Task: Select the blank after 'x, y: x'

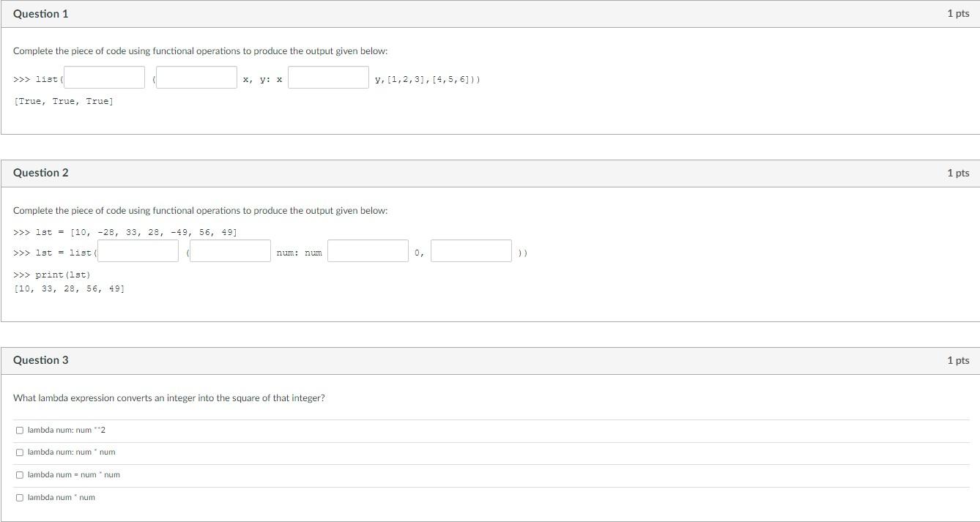Action: pyautogui.click(x=328, y=77)
